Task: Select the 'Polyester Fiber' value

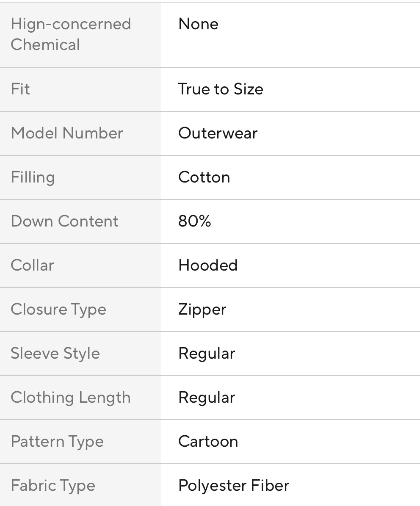Action: click(234, 486)
